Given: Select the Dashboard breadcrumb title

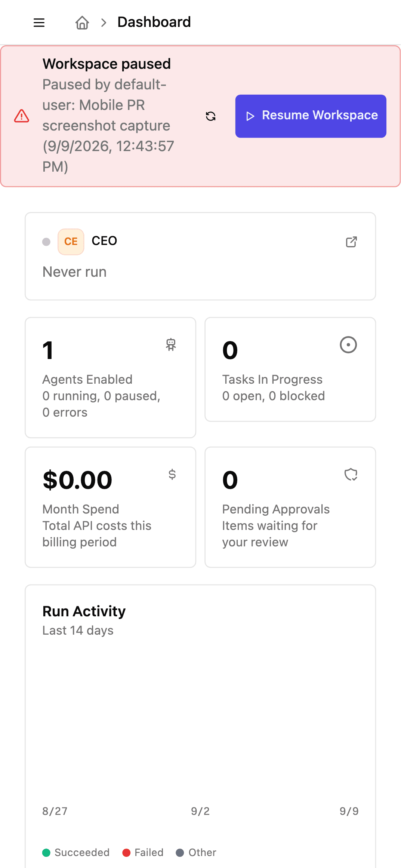Looking at the screenshot, I should point(154,22).
